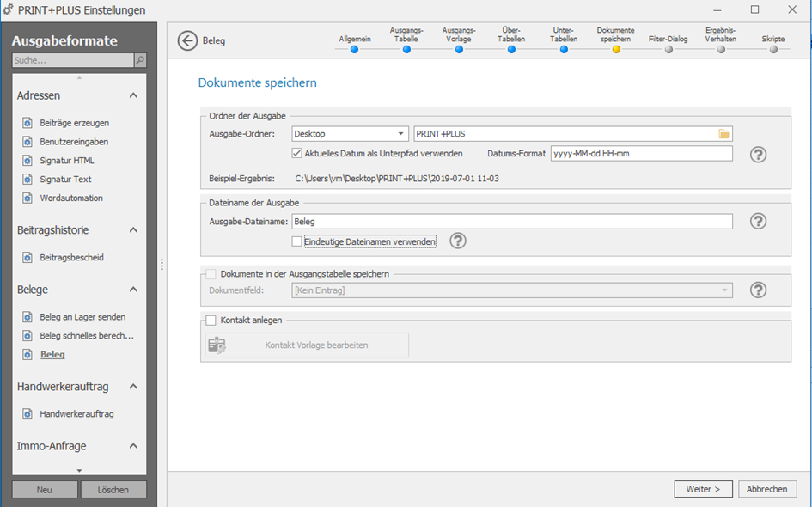Click the Weiter > button
Viewport: 812px width, 507px height.
pyautogui.click(x=703, y=489)
